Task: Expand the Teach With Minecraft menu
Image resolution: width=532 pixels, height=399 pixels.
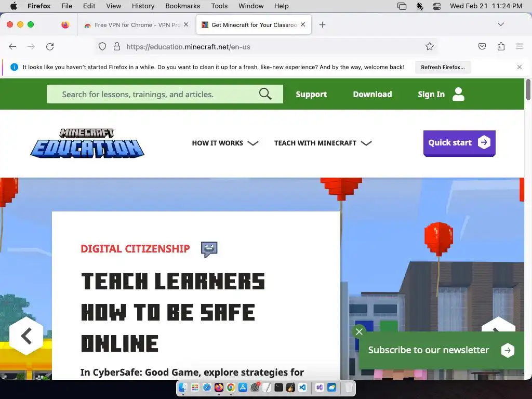Action: pyautogui.click(x=323, y=143)
